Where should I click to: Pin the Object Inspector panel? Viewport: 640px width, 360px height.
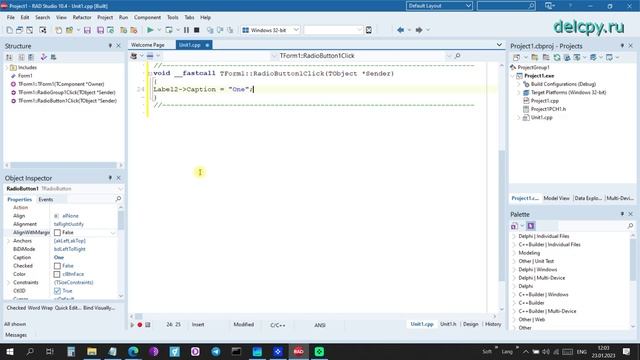110,178
